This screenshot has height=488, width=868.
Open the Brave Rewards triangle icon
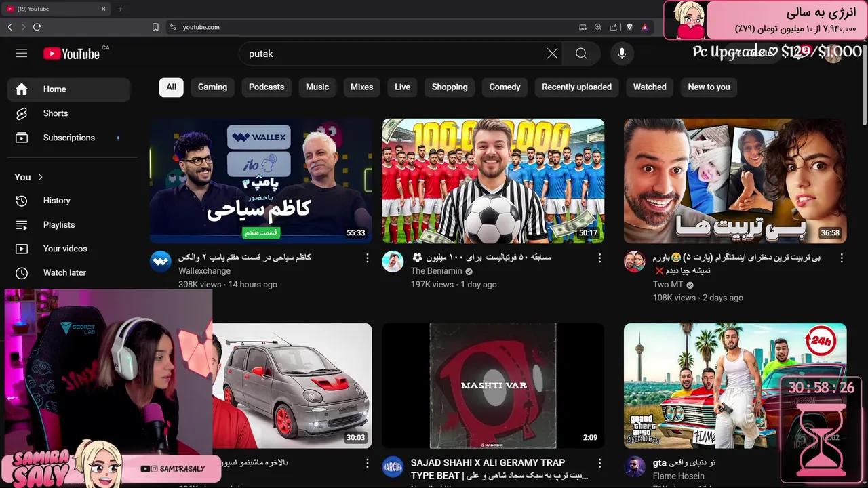coord(644,27)
